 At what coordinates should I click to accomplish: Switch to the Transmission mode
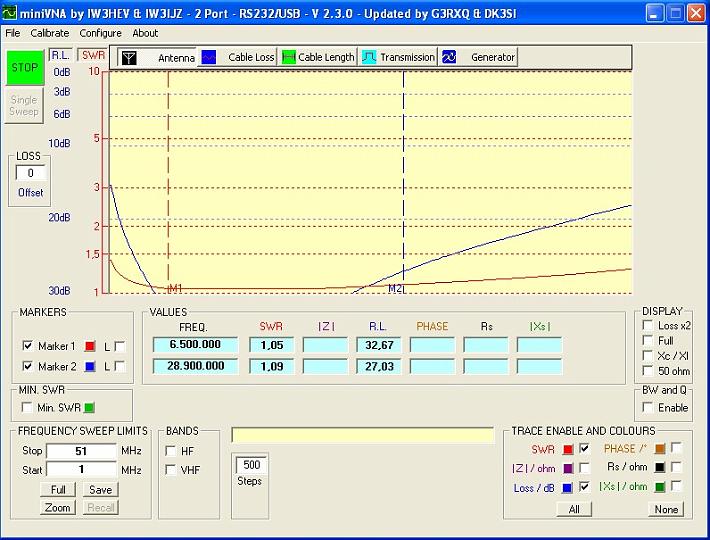click(398, 57)
